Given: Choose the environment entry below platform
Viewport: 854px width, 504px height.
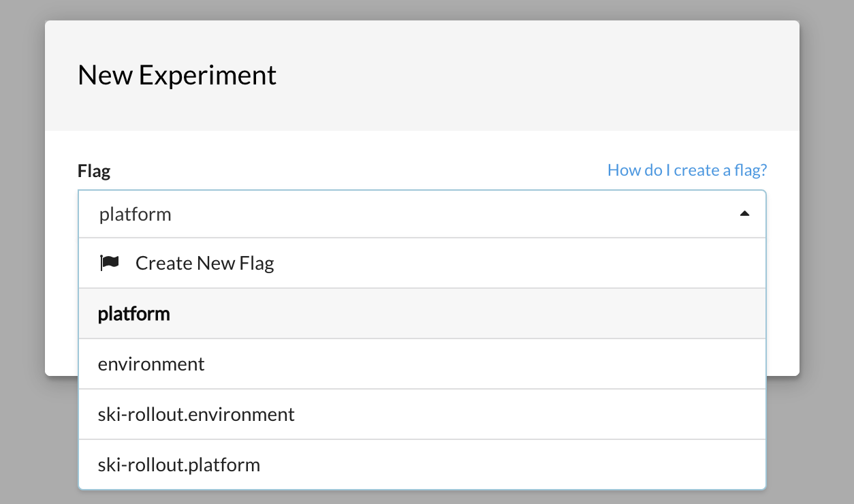Looking at the screenshot, I should tap(151, 364).
